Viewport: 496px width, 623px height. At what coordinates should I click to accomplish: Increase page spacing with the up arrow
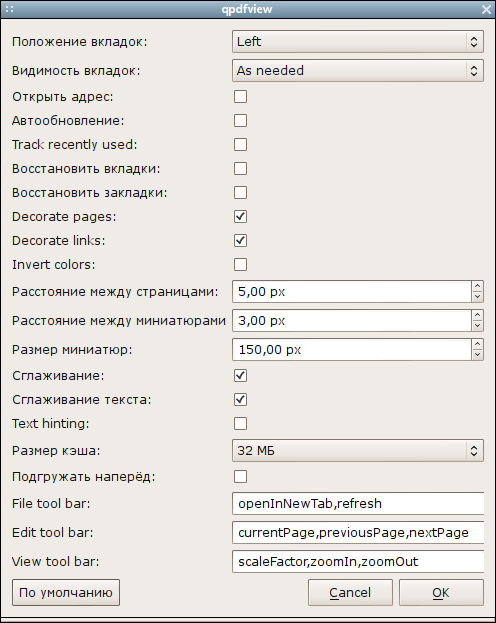coord(477,286)
